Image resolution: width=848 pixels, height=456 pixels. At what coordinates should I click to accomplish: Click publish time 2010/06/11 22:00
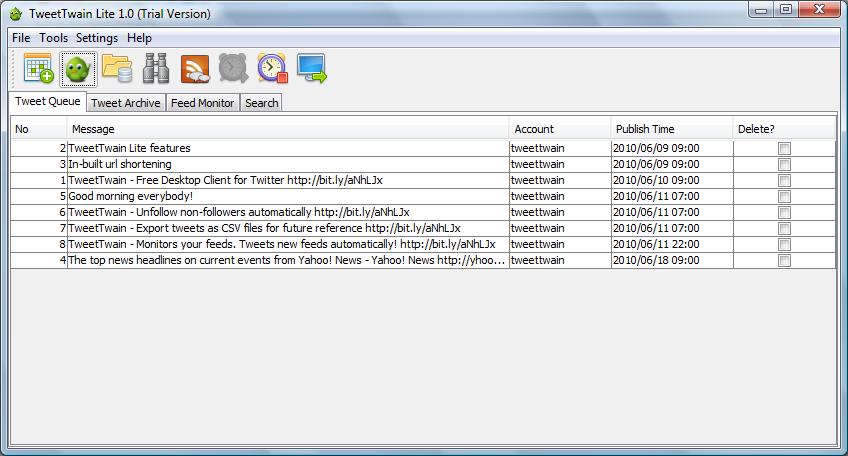672,244
